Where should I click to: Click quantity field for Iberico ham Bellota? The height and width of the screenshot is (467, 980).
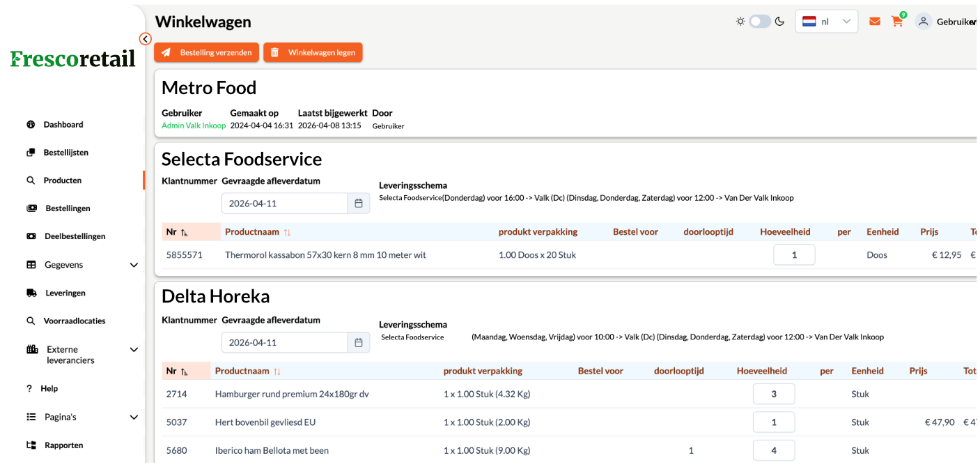coord(773,450)
